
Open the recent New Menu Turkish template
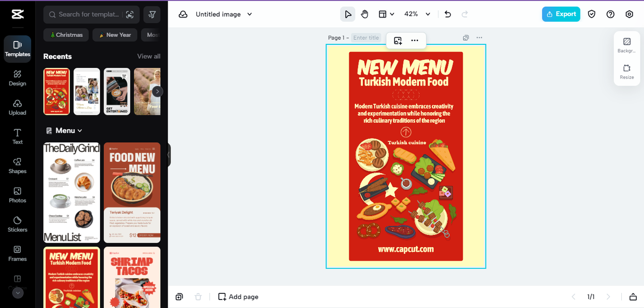56,91
